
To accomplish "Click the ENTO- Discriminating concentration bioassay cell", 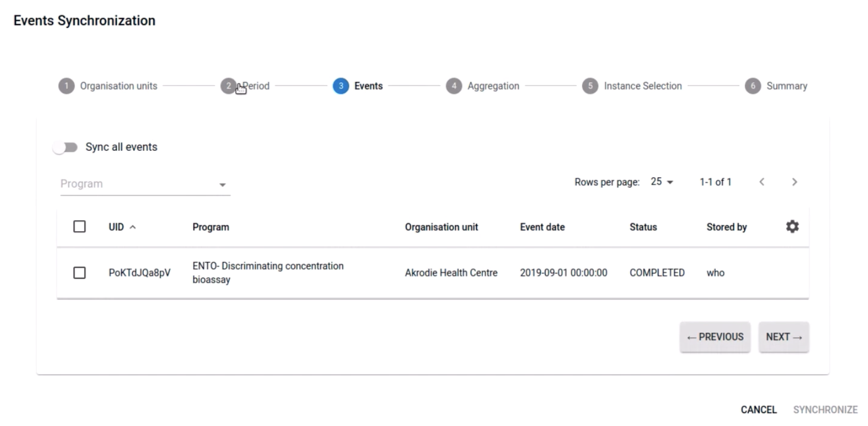I will [268, 273].
